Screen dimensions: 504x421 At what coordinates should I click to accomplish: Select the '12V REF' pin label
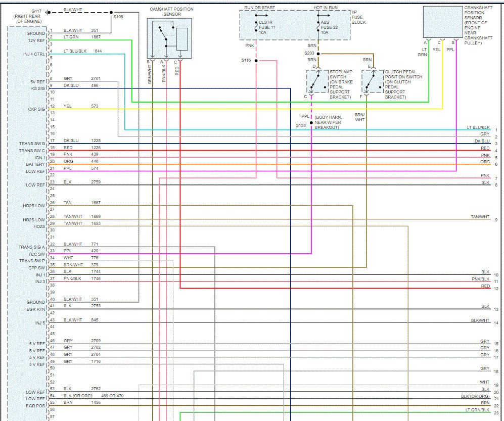tap(36, 40)
